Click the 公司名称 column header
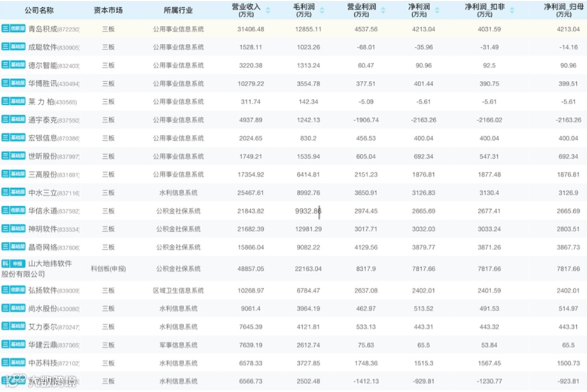The image size is (587, 392). point(39,10)
